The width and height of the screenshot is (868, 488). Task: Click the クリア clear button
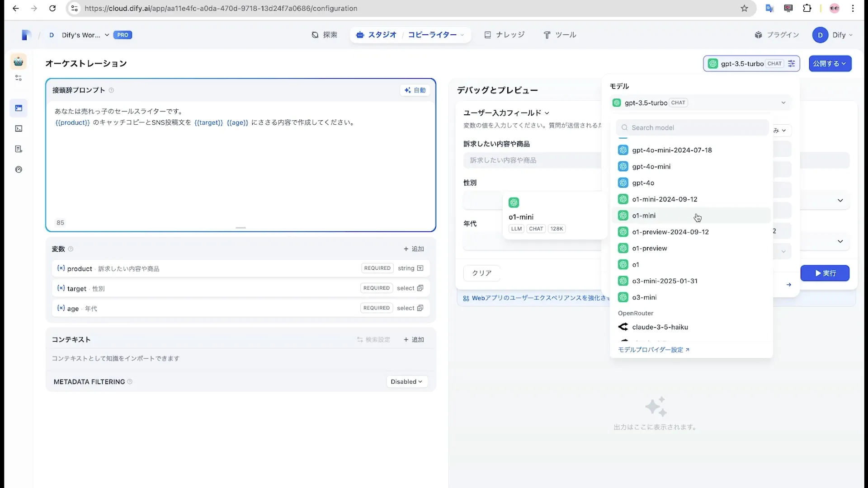[481, 273]
